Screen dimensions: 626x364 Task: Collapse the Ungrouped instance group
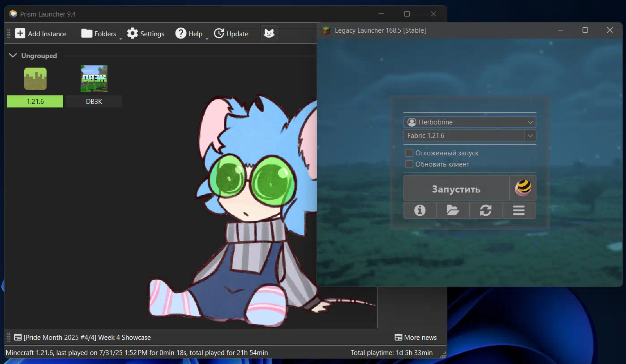[x=13, y=56]
